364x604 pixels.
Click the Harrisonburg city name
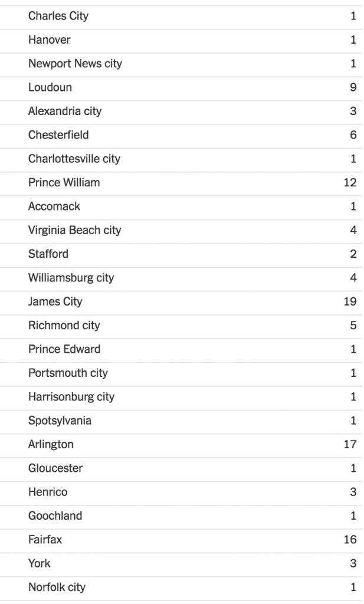click(71, 396)
